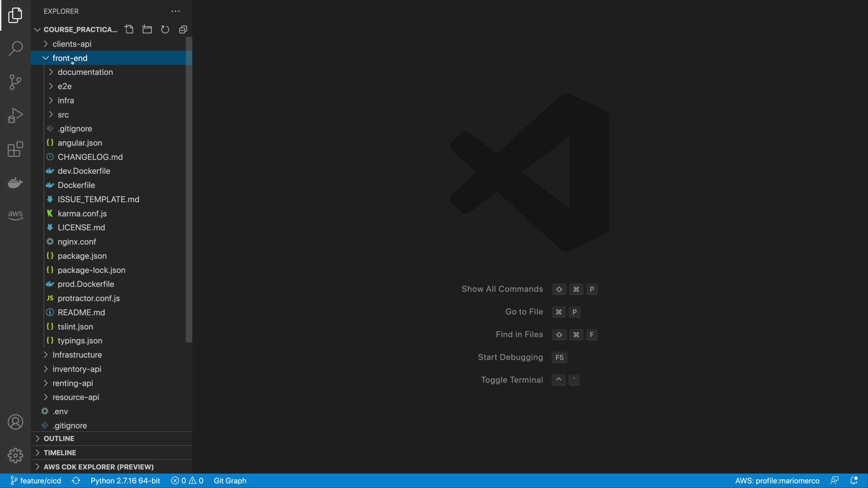868x488 pixels.
Task: Collapse the front-end folder
Action: [70, 58]
